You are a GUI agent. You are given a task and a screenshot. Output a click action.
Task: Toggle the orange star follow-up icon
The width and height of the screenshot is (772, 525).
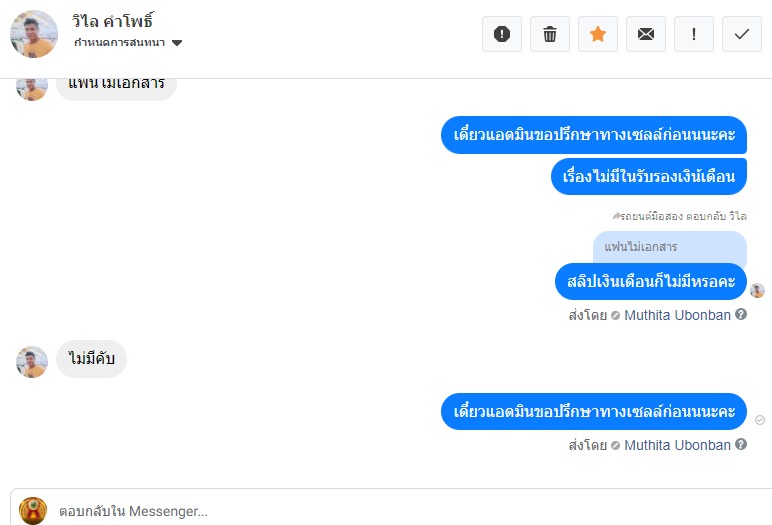pos(598,34)
